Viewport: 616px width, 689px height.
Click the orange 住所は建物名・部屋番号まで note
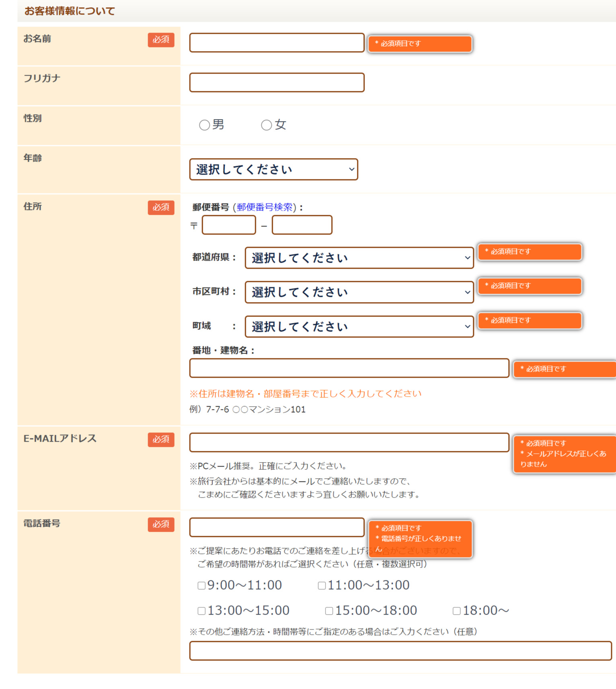[x=305, y=393]
